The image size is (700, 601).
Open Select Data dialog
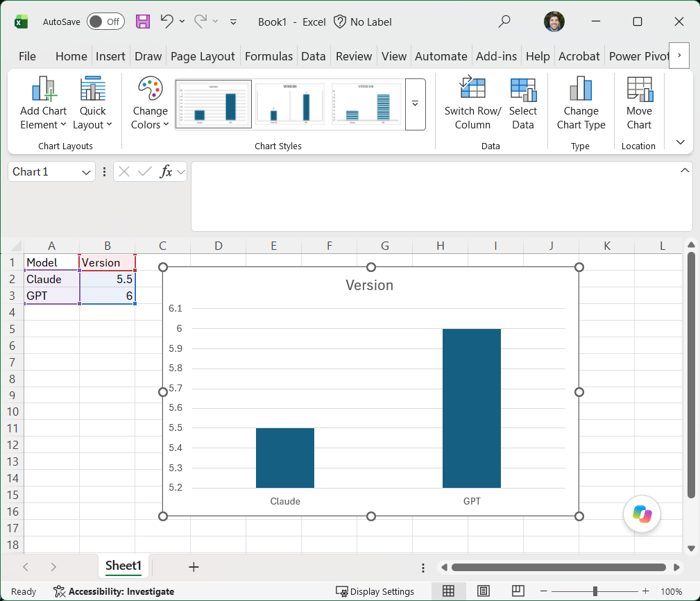tap(523, 103)
